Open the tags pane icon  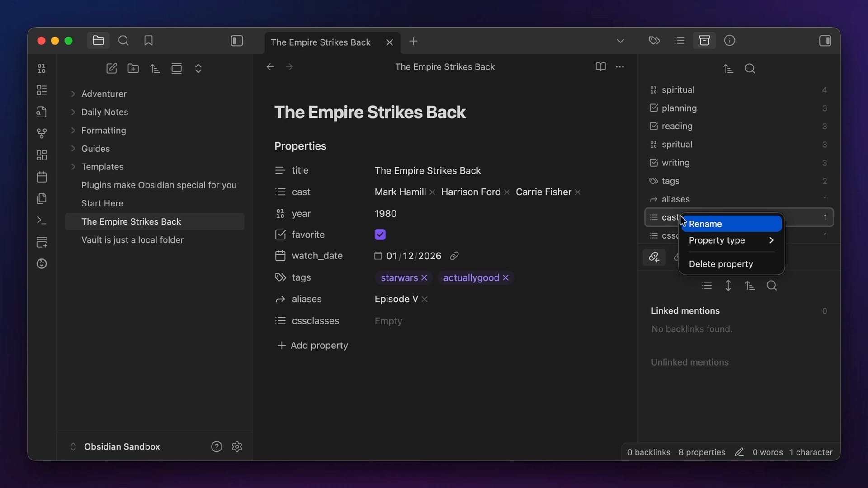[x=654, y=41]
